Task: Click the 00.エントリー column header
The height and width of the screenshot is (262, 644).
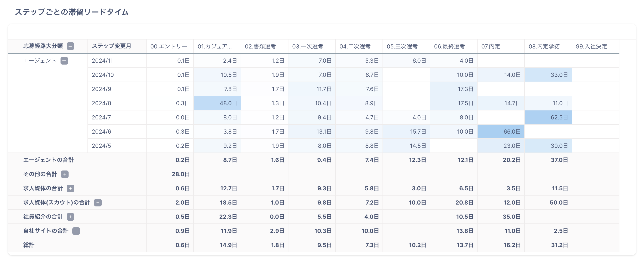Action: tap(169, 47)
